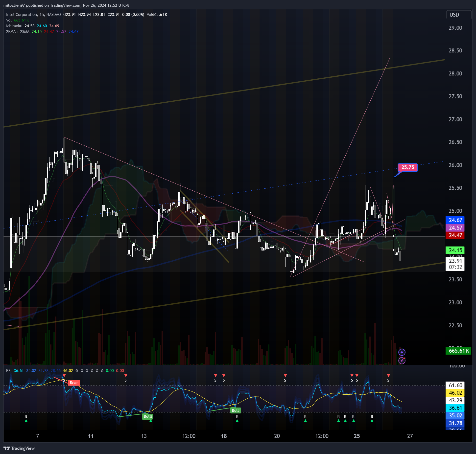Click the Ichimoku 24.60 legend value

[x=42, y=26]
